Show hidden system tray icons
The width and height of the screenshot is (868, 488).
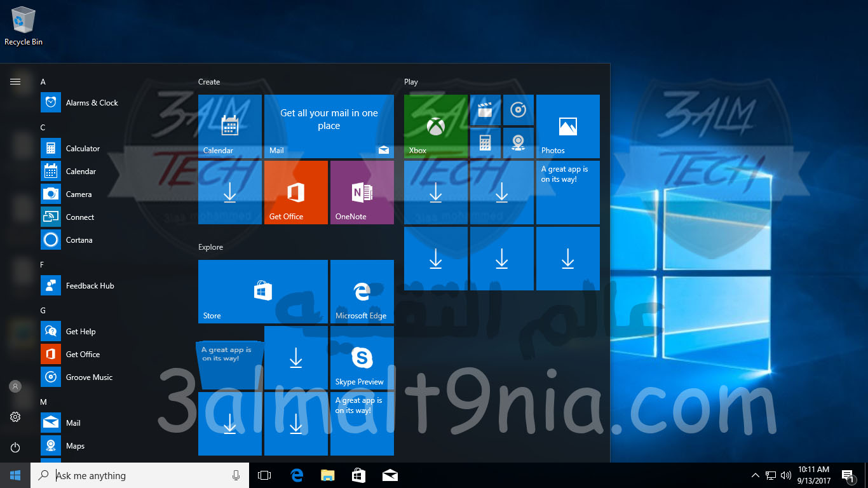point(755,475)
